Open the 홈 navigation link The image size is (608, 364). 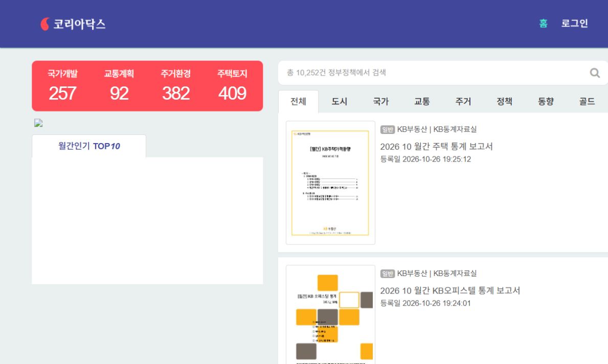tap(543, 24)
